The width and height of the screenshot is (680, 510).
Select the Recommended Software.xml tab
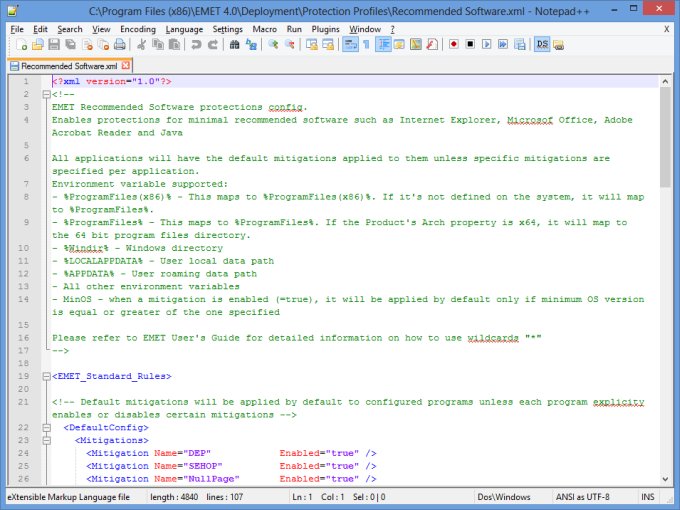point(69,66)
